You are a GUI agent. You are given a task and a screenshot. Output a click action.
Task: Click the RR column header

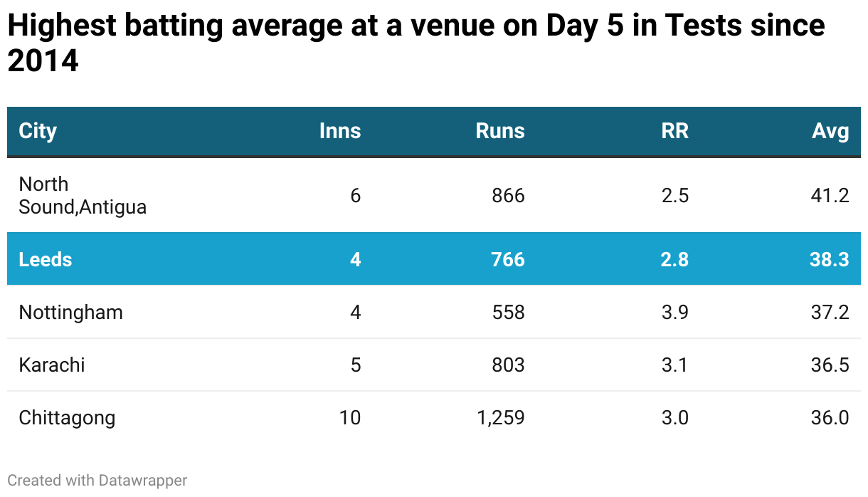[674, 131]
